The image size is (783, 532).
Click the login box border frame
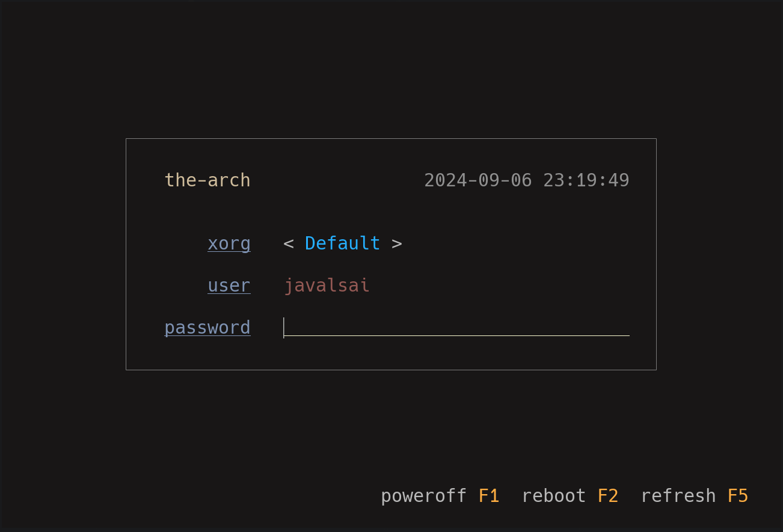tap(391, 139)
